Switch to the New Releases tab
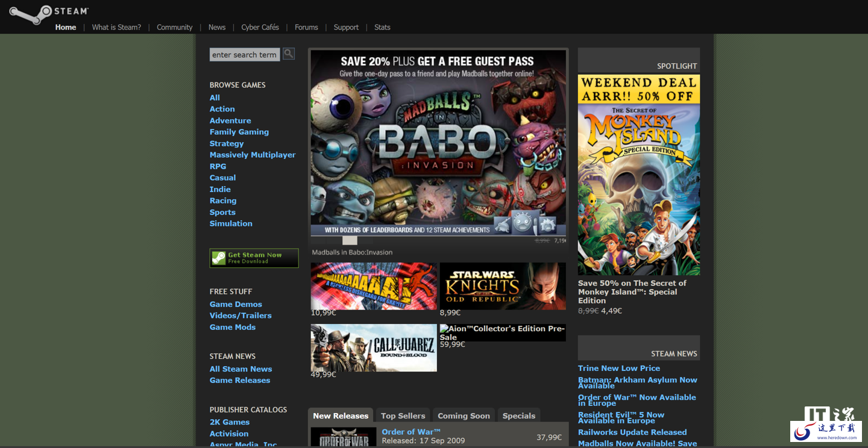Viewport: 868px width, 448px height. 341,415
